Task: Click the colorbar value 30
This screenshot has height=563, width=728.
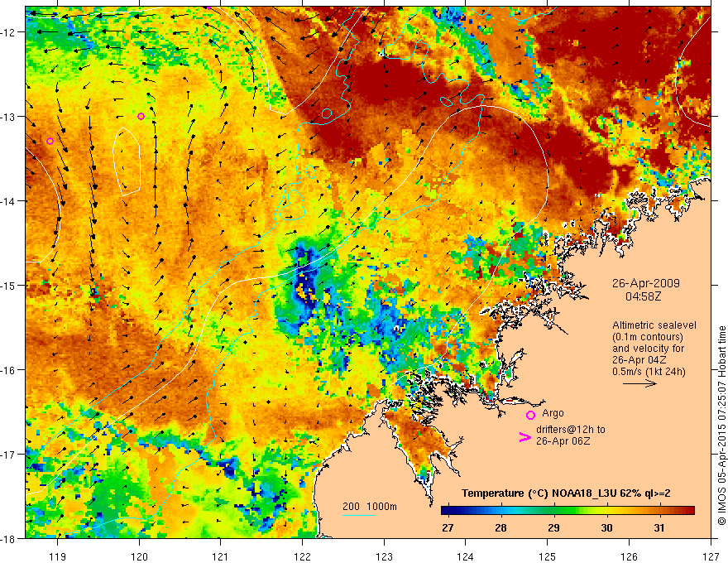Action: [606, 527]
